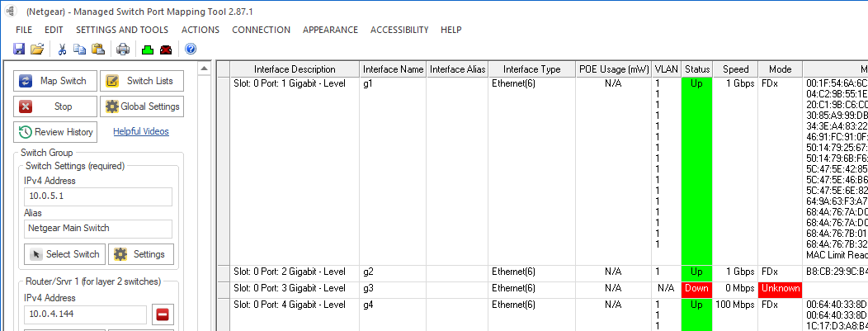Viewport: 868px width, 331px height.
Task: Open the FILE menu
Action: click(x=24, y=30)
